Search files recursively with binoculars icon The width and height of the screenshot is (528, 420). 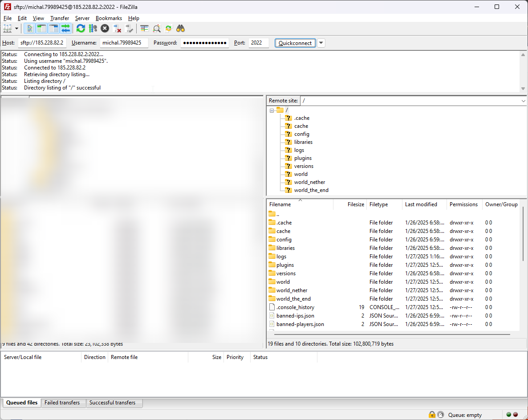[181, 29]
